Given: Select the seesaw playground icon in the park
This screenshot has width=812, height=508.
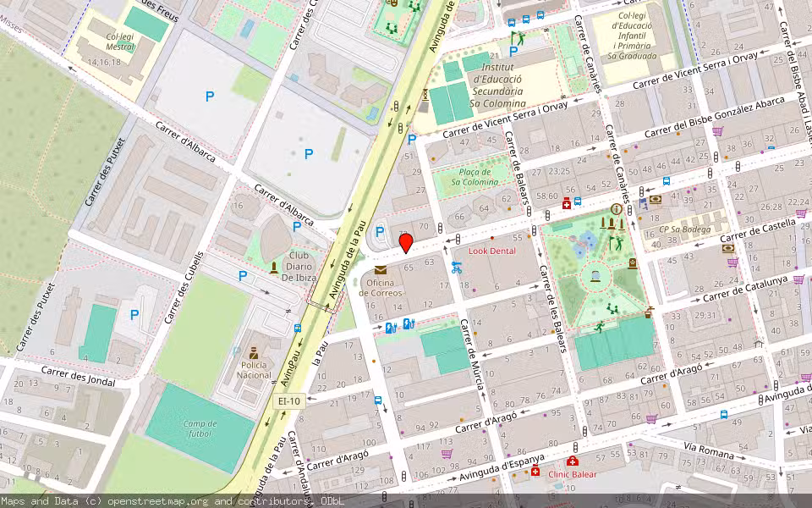Looking at the screenshot, I should pos(612,309).
